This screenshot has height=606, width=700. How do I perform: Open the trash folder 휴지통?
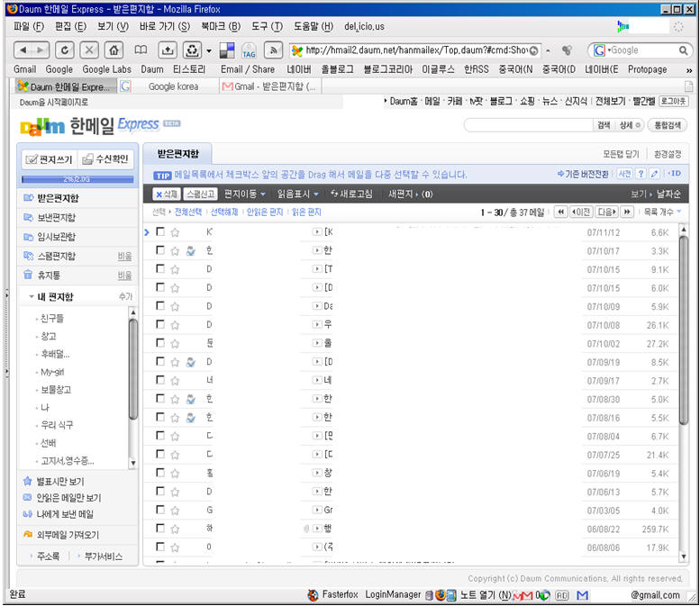(49, 276)
